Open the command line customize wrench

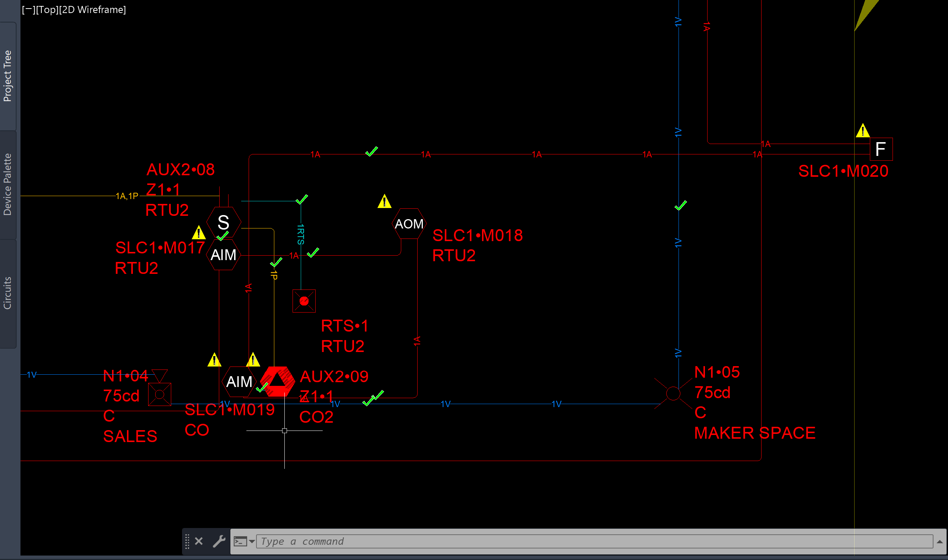219,541
